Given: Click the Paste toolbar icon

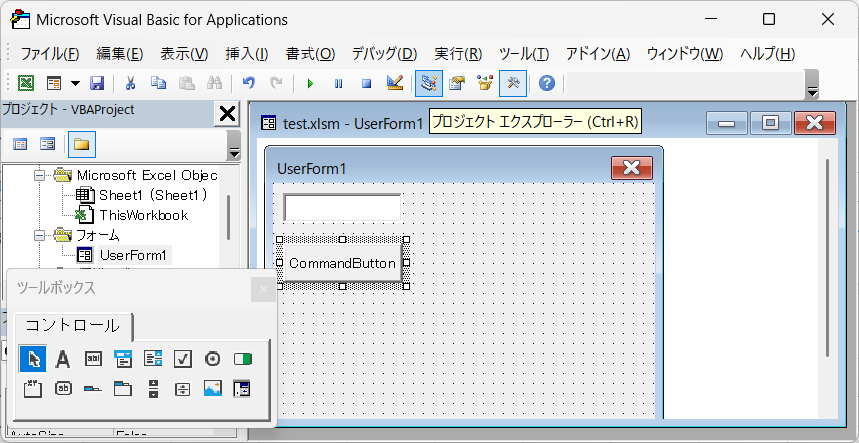Looking at the screenshot, I should 187,83.
